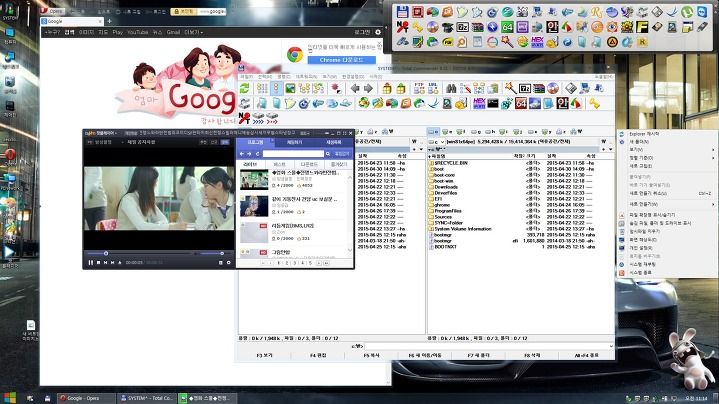Click the Gmail link in Google's top bar

click(x=173, y=32)
